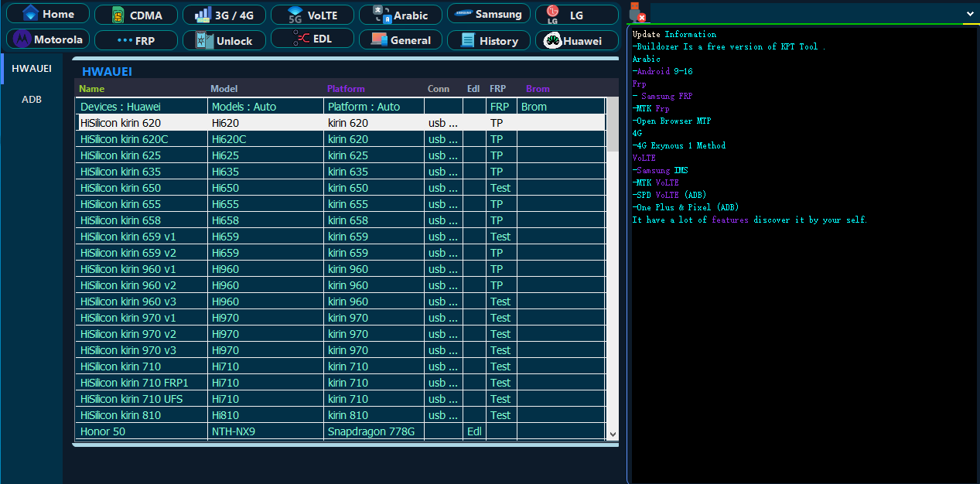Click the scrollbar down arrow in device list
This screenshot has width=980, height=484.
613,435
